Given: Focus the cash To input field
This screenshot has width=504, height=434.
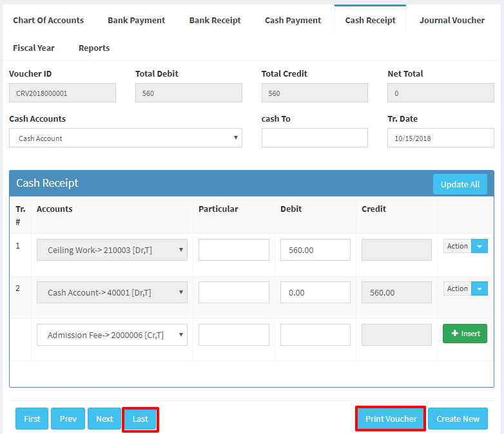Looking at the screenshot, I should click(x=315, y=138).
